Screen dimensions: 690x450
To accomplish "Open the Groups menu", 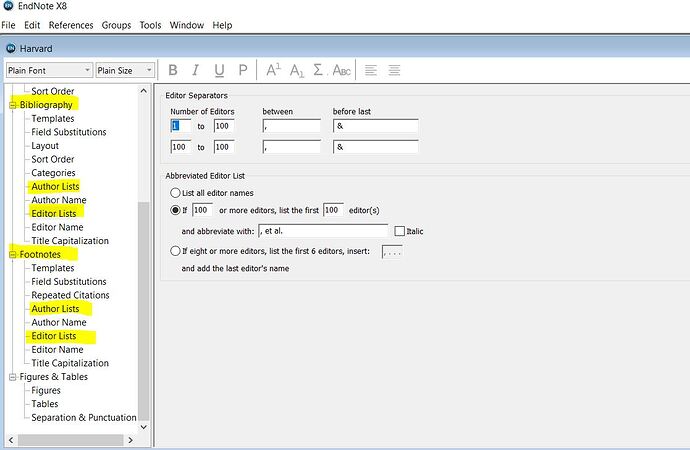I will [x=116, y=25].
